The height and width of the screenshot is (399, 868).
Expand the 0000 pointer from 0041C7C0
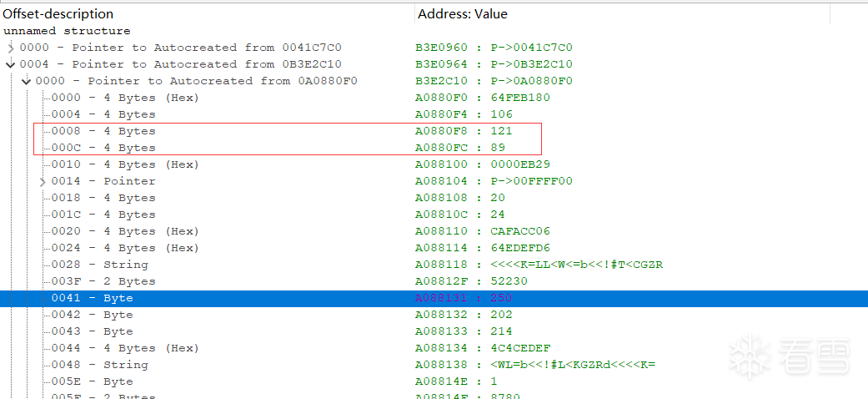click(x=11, y=48)
